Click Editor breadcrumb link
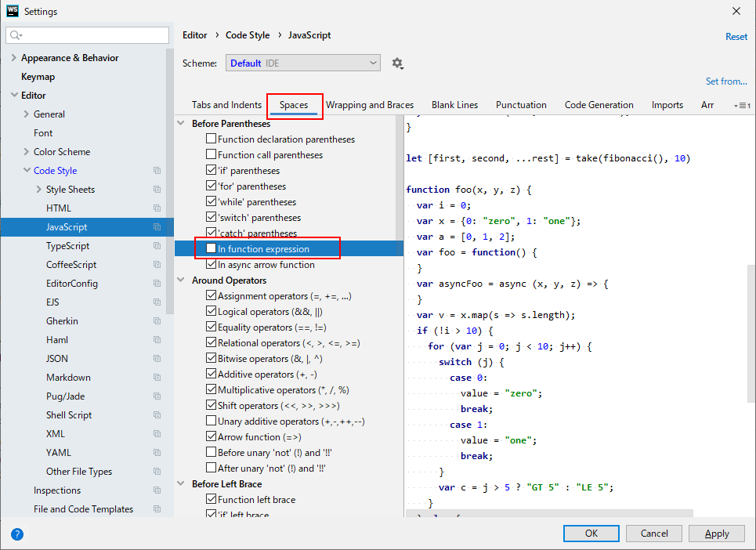The image size is (756, 550). coord(195,35)
